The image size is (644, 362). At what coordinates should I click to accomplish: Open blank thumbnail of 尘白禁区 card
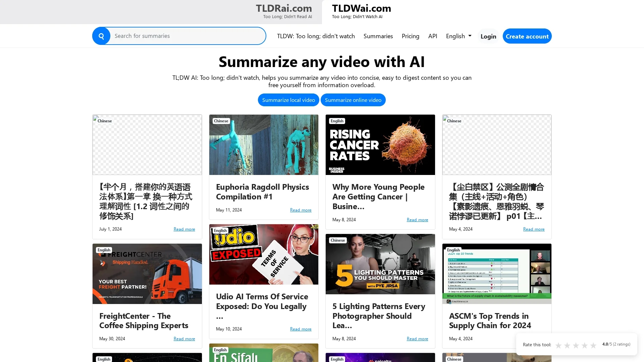click(x=497, y=145)
